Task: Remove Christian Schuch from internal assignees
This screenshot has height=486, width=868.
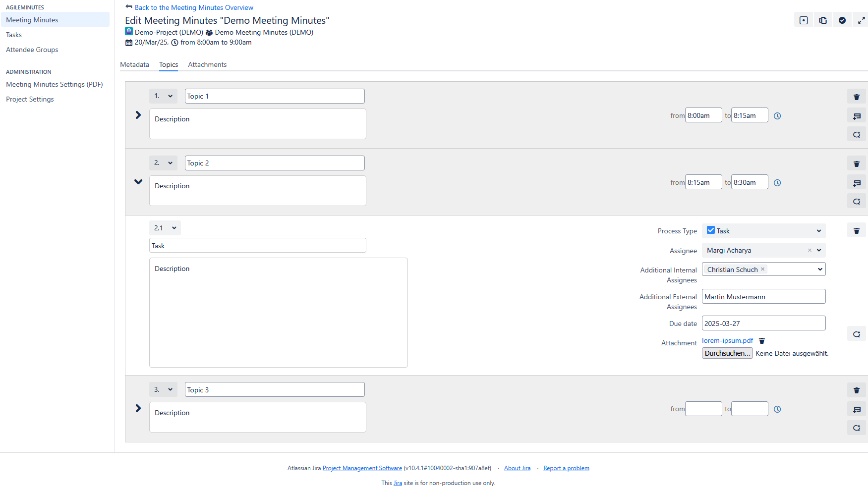Action: [763, 269]
